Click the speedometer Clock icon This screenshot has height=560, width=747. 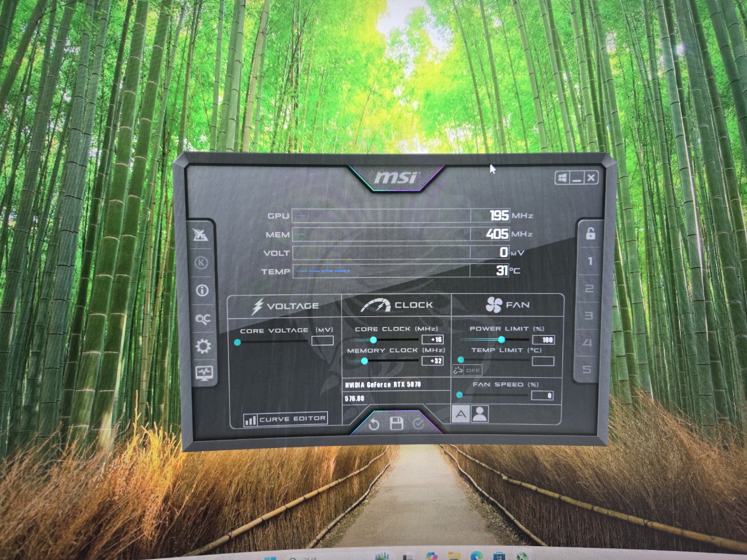(376, 305)
